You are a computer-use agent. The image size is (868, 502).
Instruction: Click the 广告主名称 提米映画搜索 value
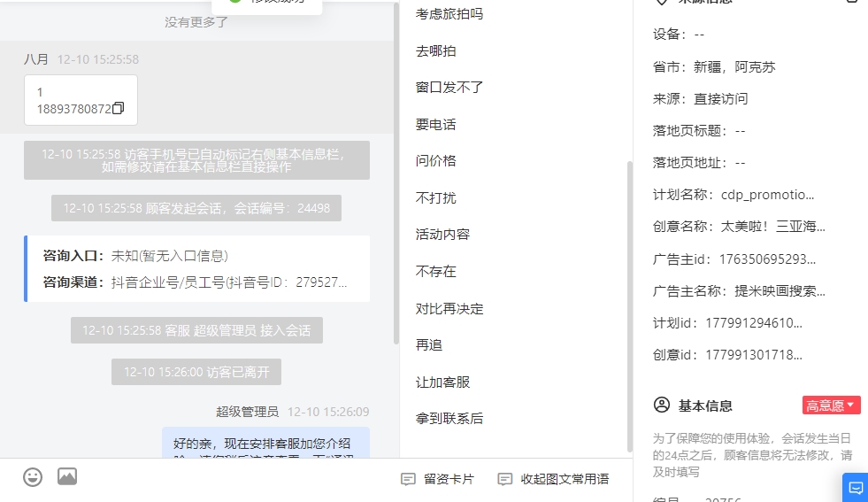[x=780, y=291]
